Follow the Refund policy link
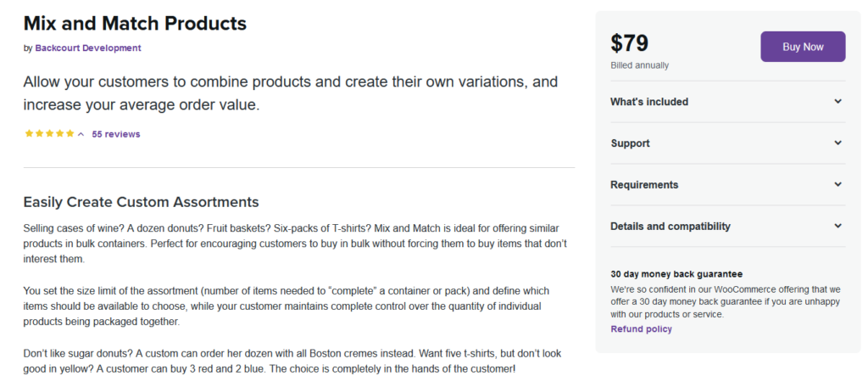Screen dimensions: 868x387 (x=641, y=328)
